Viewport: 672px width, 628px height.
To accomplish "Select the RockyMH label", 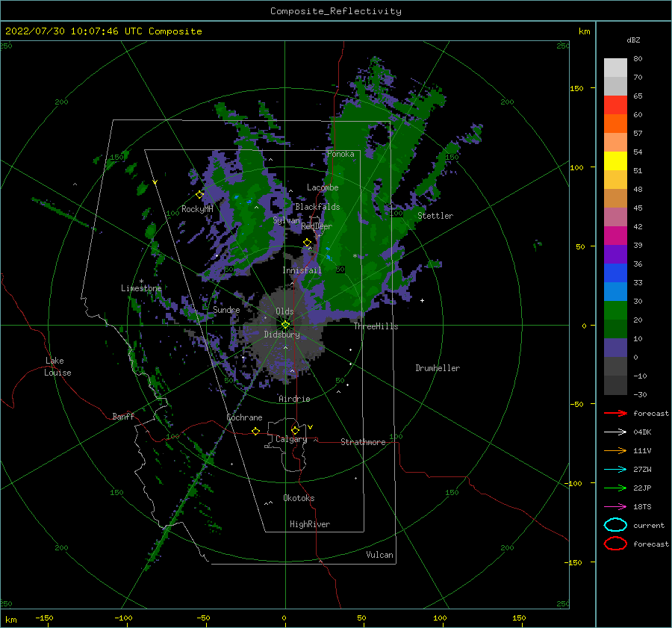I will (197, 209).
